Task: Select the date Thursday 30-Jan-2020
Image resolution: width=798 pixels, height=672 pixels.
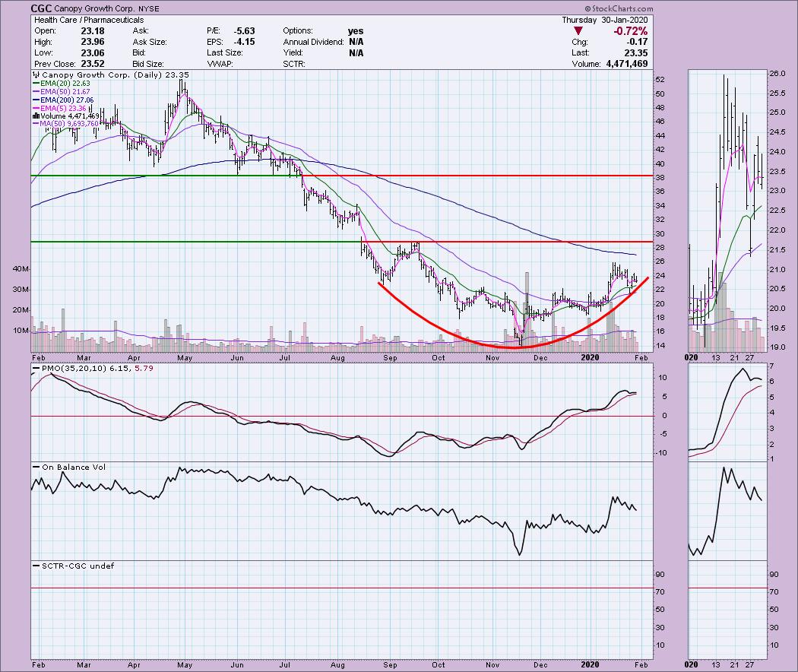Action: click(605, 20)
